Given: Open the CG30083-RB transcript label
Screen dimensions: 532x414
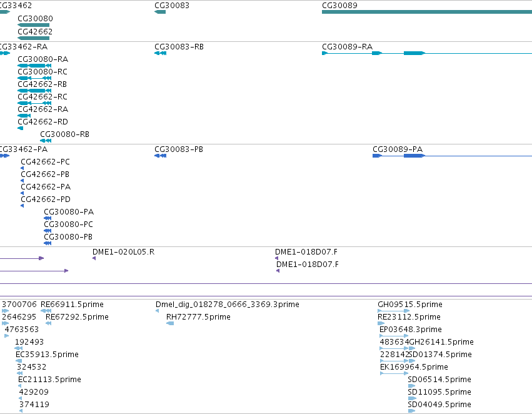Looking at the screenshot, I should click(179, 46).
